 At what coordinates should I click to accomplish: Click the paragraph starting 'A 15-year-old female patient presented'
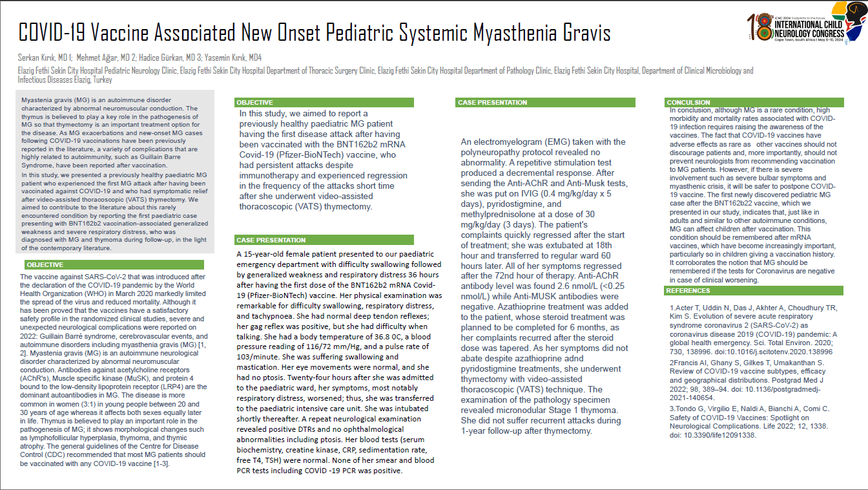[339, 363]
